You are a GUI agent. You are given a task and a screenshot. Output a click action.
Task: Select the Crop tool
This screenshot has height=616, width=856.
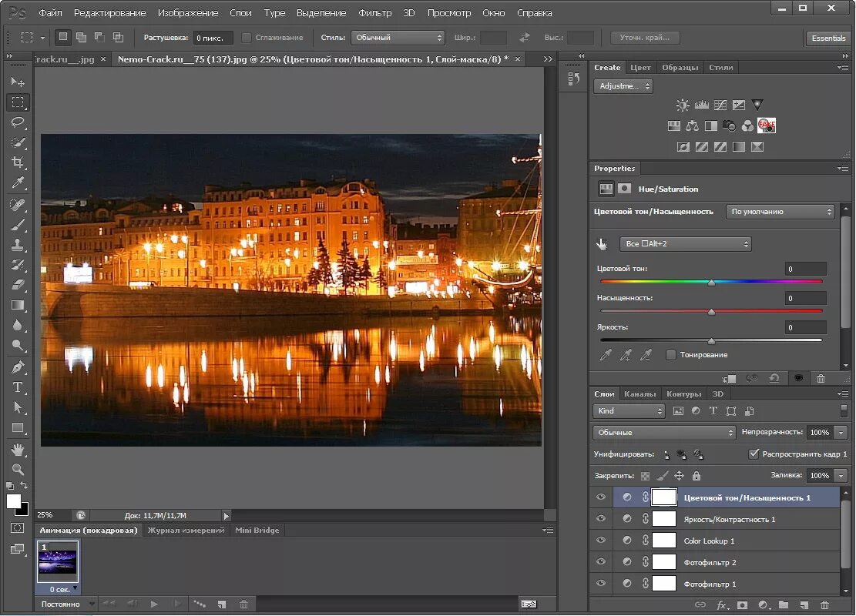(x=18, y=162)
